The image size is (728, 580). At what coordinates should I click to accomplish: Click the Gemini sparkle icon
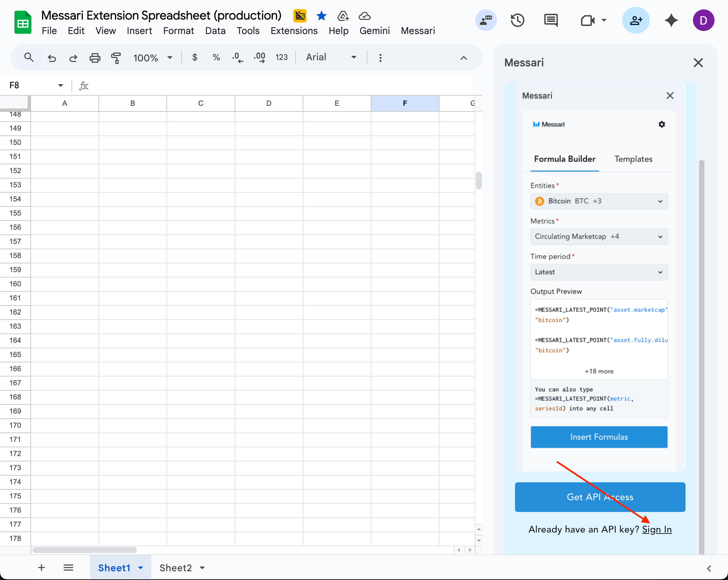(671, 20)
